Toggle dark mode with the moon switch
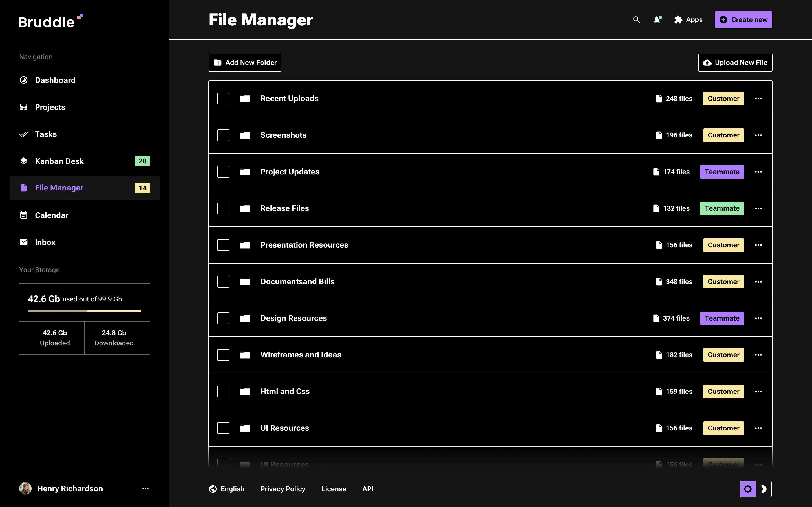The width and height of the screenshot is (812, 507). (764, 489)
